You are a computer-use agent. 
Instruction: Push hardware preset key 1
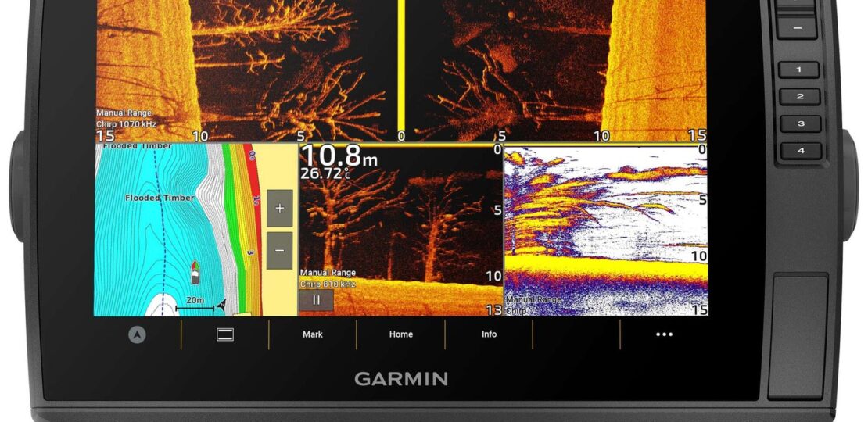tap(799, 70)
